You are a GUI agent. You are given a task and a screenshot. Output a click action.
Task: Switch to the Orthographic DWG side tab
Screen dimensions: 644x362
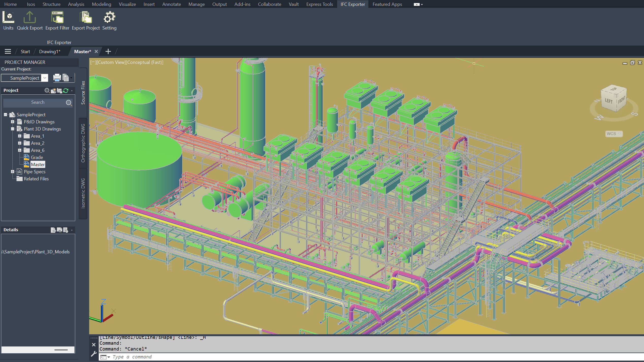83,143
